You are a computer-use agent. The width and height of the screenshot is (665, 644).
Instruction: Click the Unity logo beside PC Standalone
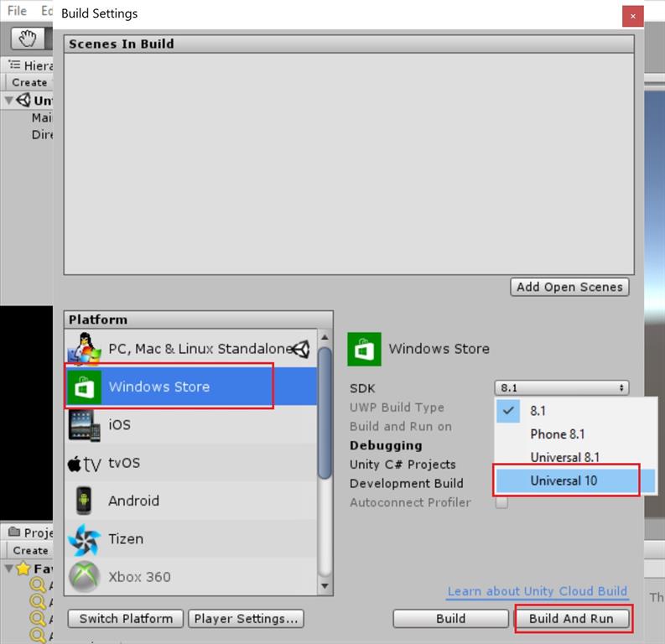click(x=301, y=349)
